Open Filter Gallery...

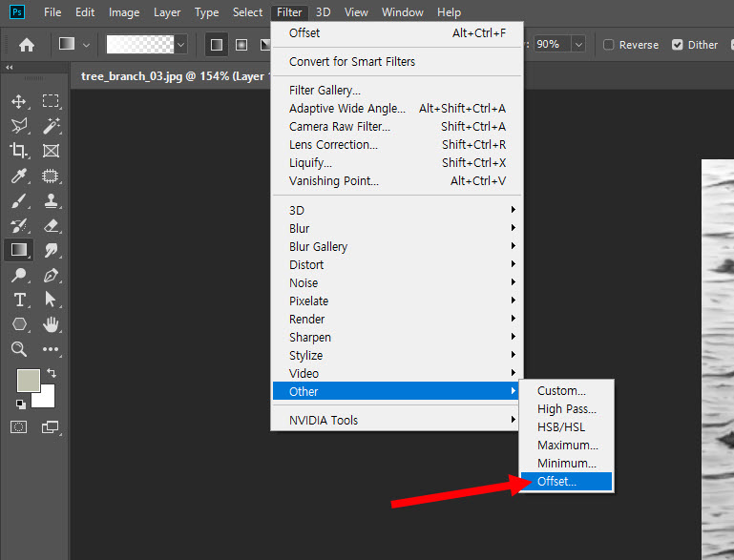click(397, 90)
